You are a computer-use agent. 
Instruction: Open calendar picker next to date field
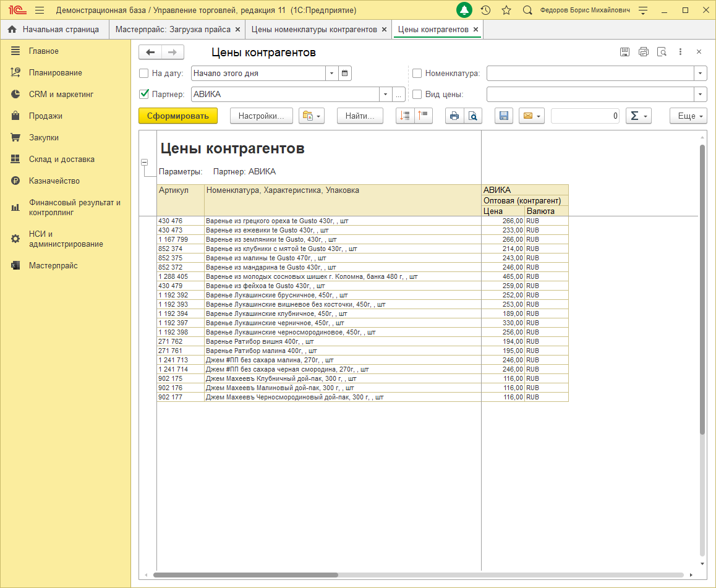[x=345, y=73]
